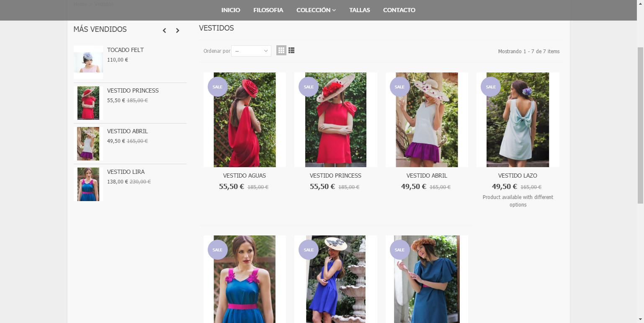Open the Ordenar por dropdown

[251, 51]
